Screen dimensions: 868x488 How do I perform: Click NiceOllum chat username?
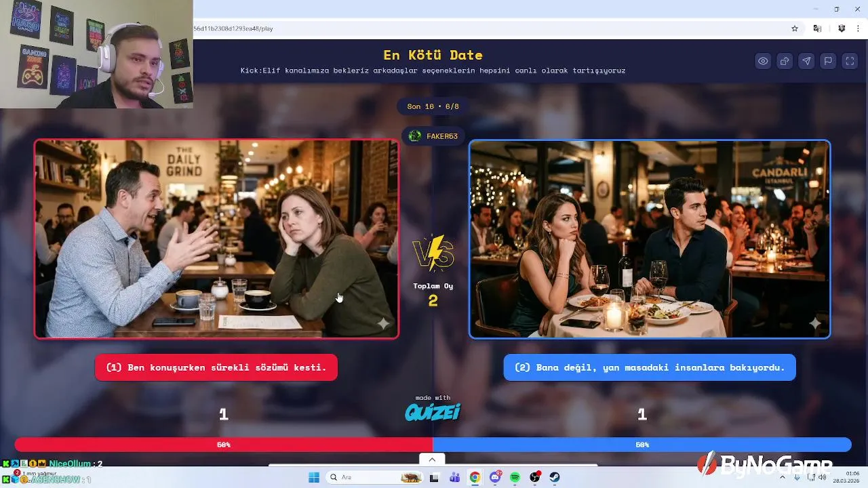70,464
